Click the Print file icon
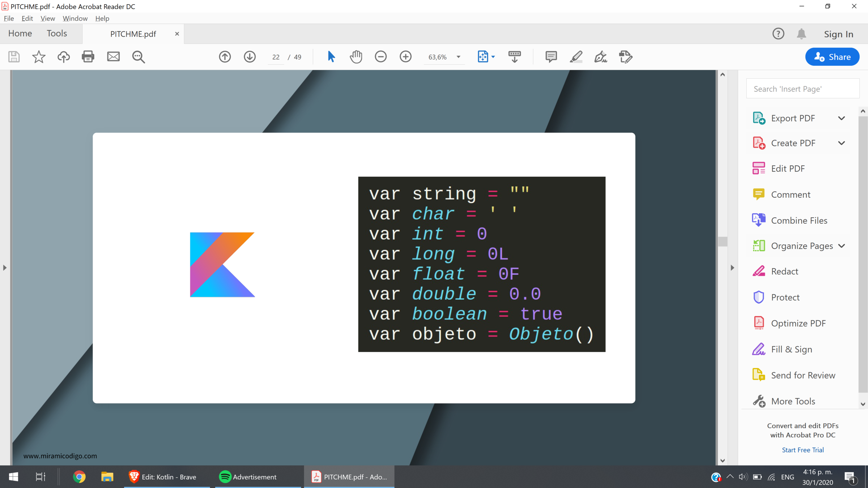The image size is (868, 488). click(88, 57)
